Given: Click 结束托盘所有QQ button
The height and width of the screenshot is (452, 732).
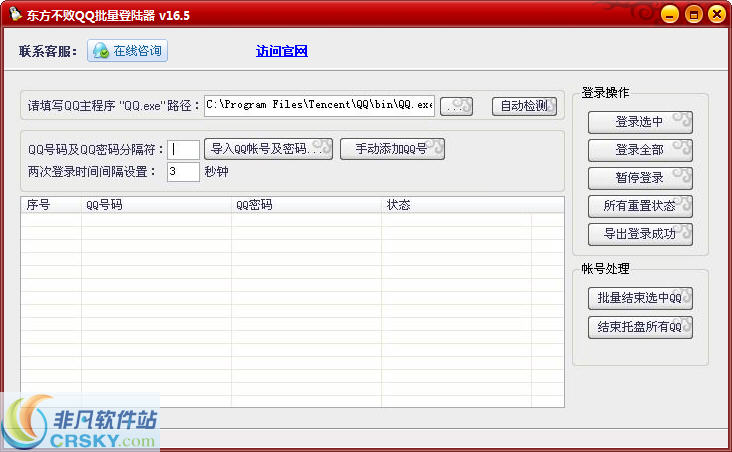Looking at the screenshot, I should [640, 327].
